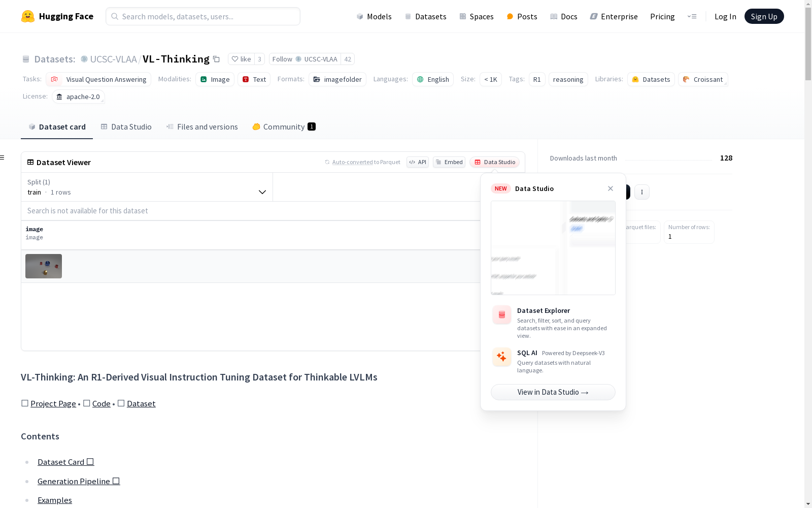The width and height of the screenshot is (812, 508).
Task: Click the SQL AI sparkle icon
Action: 502,357
